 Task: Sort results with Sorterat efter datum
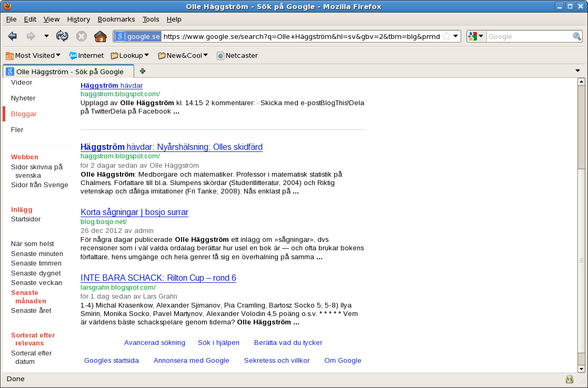tap(31, 358)
